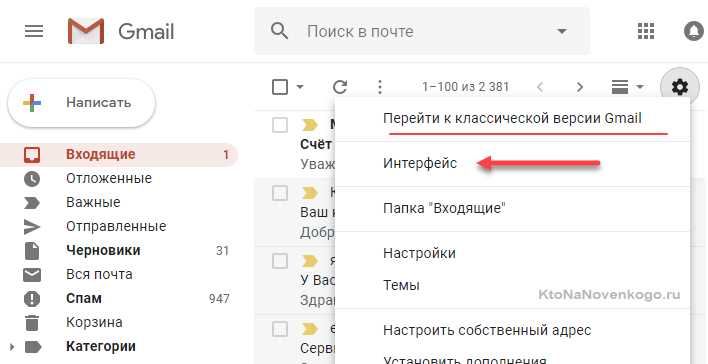The height and width of the screenshot is (364, 708).
Task: Open select-all dropdown arrow
Action: 300,87
